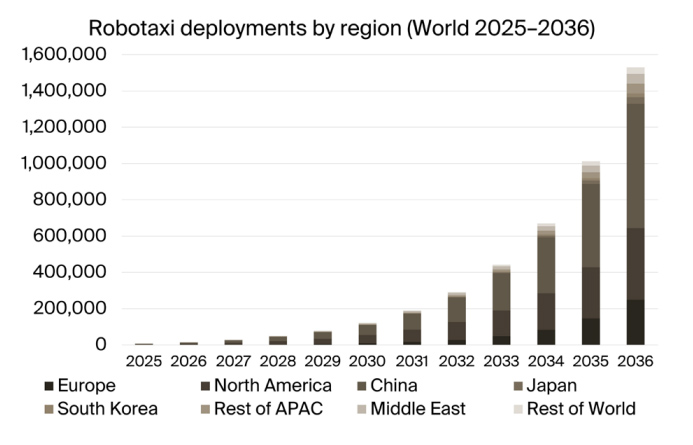Click the 0 y-axis label

click(x=101, y=344)
